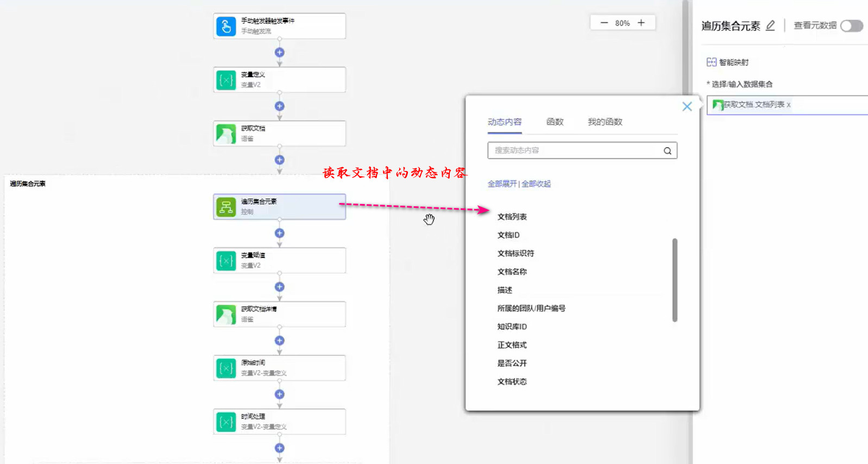Add a step below the 变量赋值 node
Viewport: 868px width, 464px height.
280,287
